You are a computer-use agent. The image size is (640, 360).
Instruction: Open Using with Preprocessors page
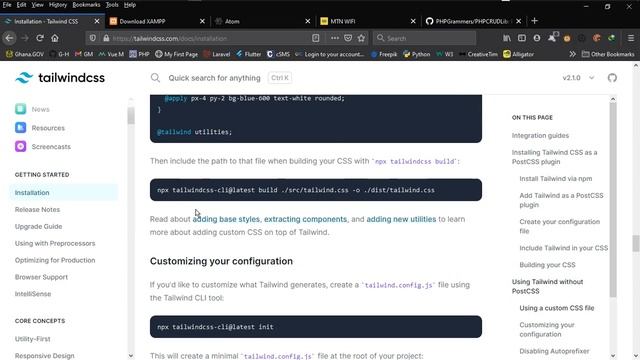[x=55, y=243]
